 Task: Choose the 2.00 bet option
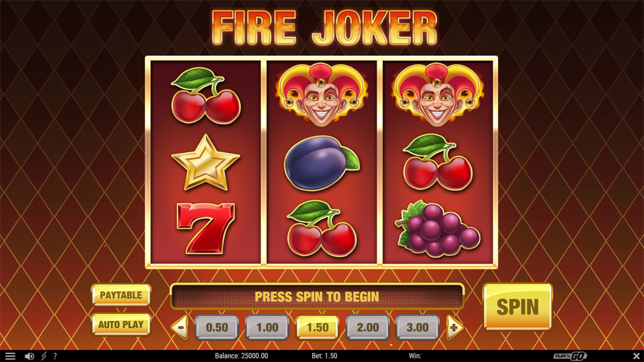pos(368,328)
